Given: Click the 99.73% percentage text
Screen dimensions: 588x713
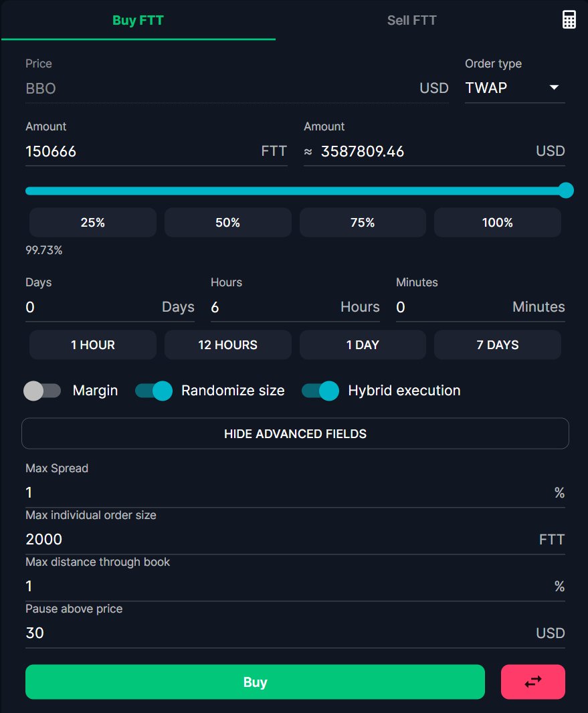Looking at the screenshot, I should click(43, 250).
